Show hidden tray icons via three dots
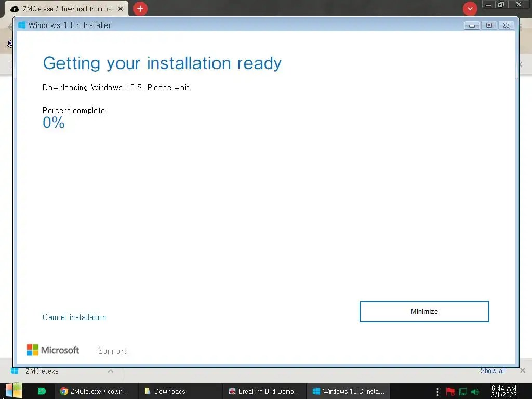Image resolution: width=532 pixels, height=399 pixels. (437, 392)
